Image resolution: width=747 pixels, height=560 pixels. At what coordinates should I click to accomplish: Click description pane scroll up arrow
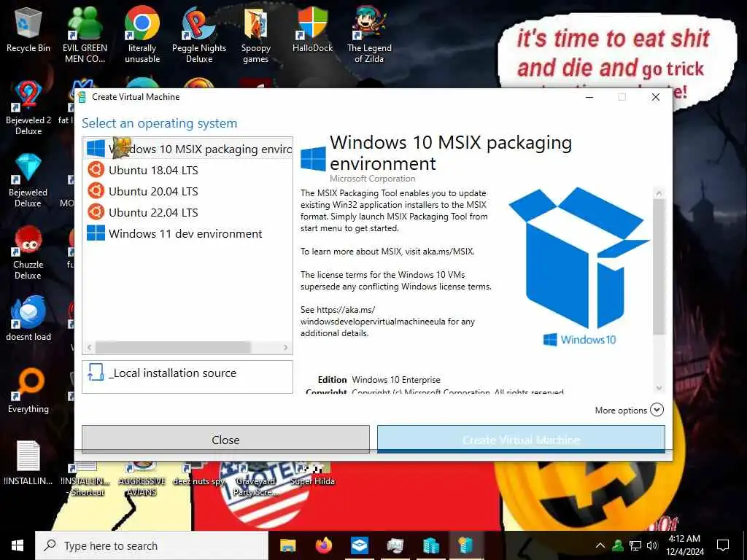point(659,193)
